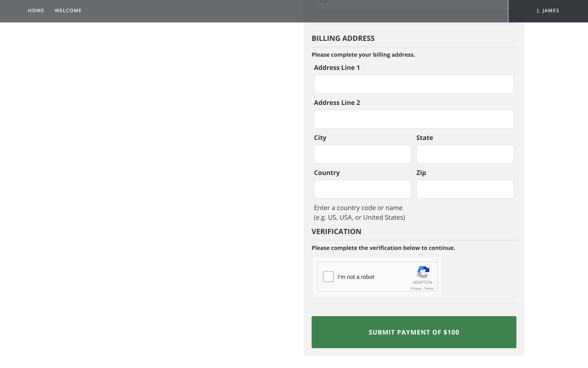Click the BILLING ADDRESS heading
The height and width of the screenshot is (368, 588).
tap(343, 38)
